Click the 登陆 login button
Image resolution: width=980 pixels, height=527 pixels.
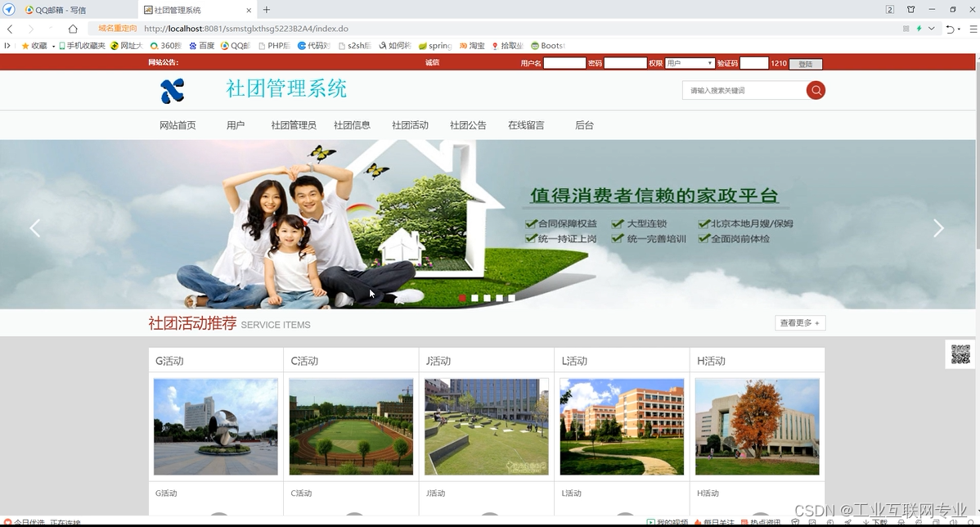tap(806, 64)
